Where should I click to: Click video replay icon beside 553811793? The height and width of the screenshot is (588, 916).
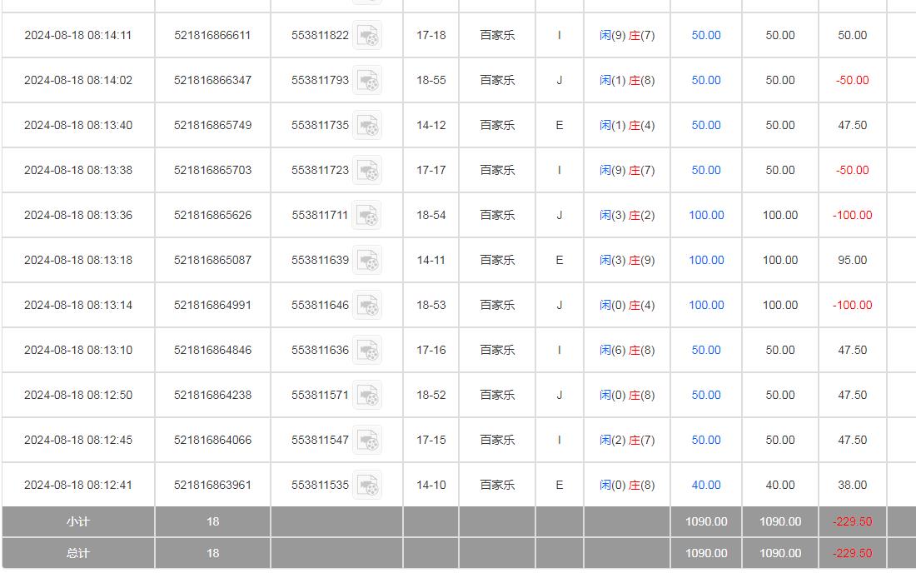coord(367,81)
